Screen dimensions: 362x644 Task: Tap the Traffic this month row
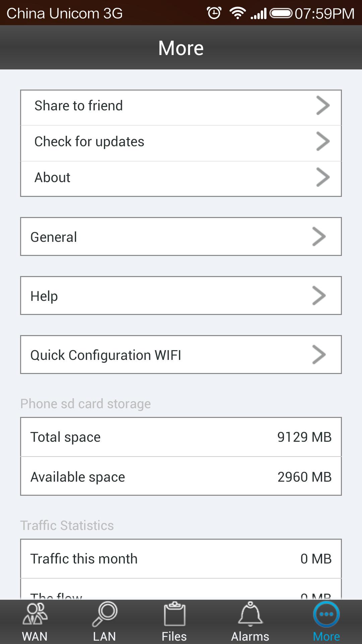point(181,559)
